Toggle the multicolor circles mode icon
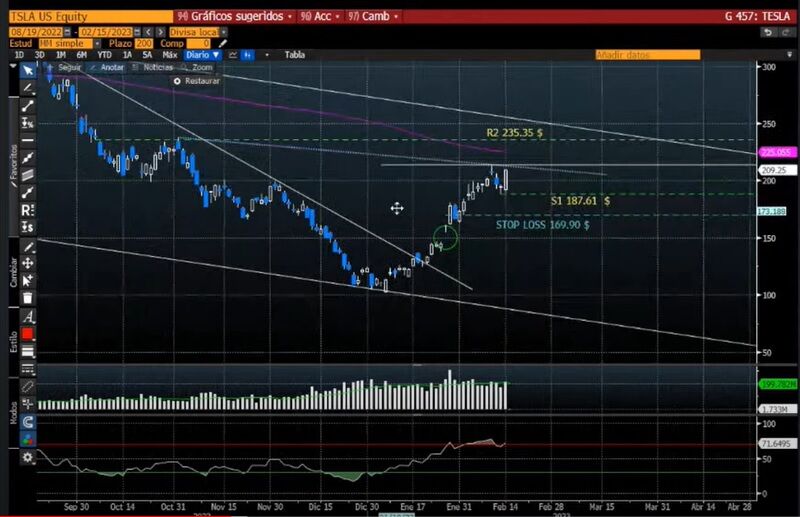Viewport: 800px width, 517px height. click(28, 439)
